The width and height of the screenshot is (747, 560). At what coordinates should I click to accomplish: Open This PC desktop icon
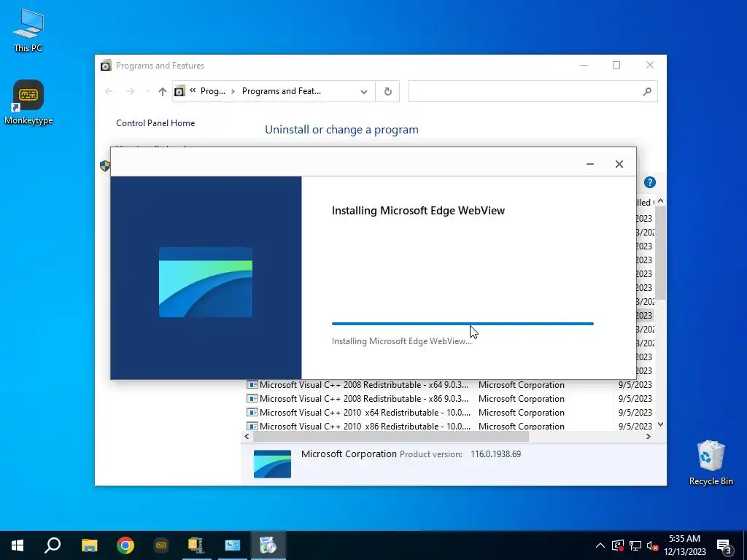click(28, 31)
